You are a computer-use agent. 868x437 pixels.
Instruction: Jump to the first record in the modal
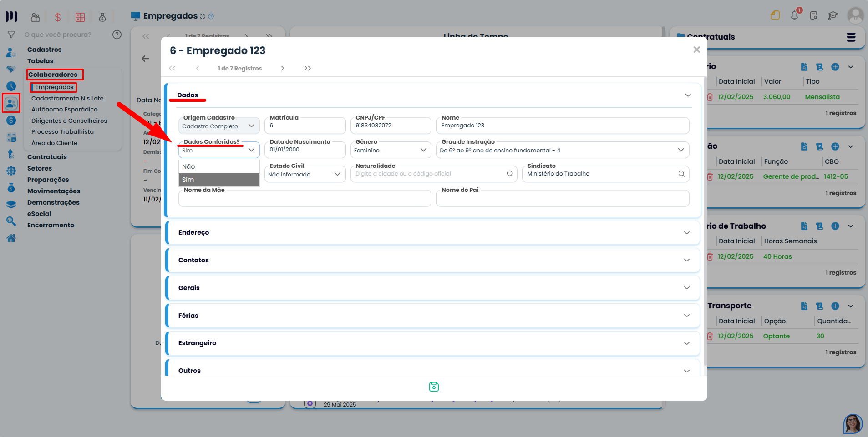pyautogui.click(x=172, y=68)
